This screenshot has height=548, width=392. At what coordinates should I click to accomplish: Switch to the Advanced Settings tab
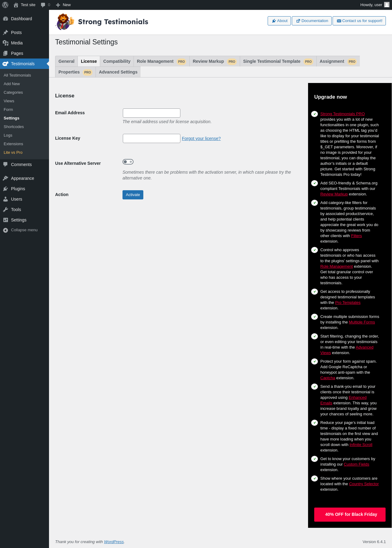coord(118,72)
